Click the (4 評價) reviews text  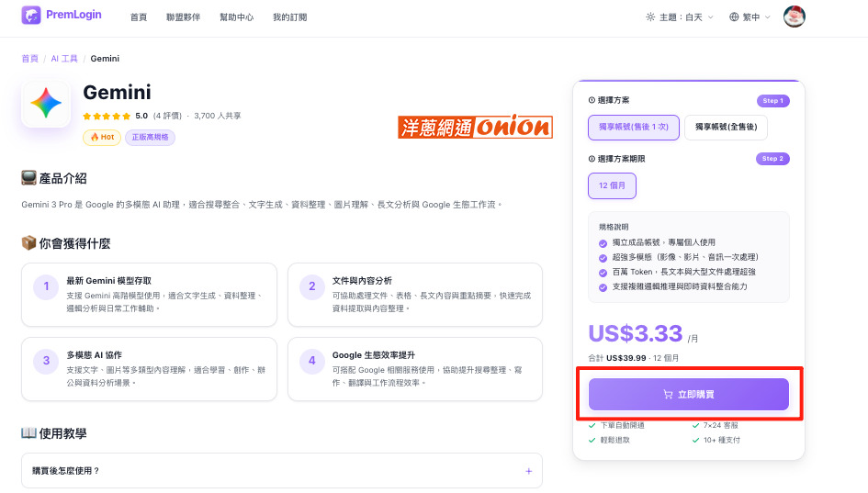[167, 117]
